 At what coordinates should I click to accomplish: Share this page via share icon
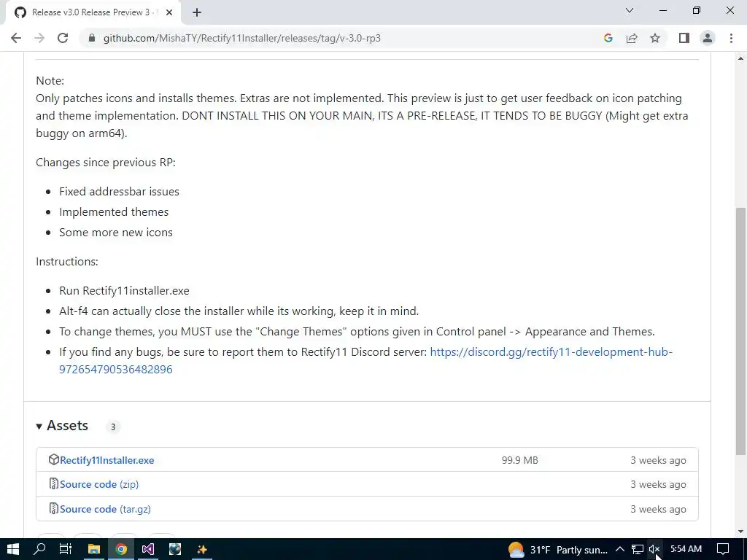[x=632, y=38]
